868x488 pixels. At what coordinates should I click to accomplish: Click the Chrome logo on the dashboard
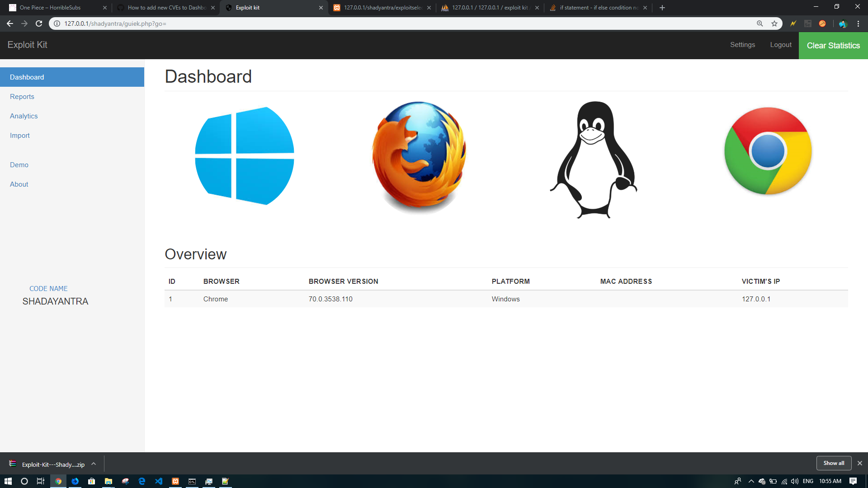pyautogui.click(x=768, y=151)
